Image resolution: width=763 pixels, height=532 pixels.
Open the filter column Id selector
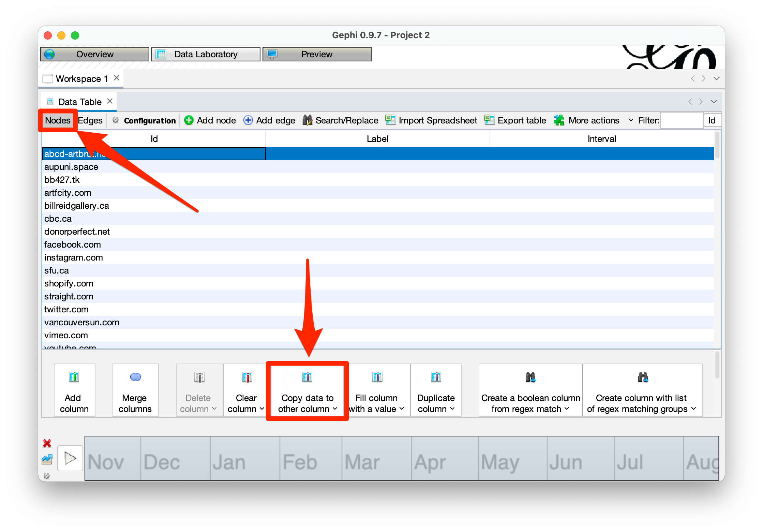click(713, 120)
